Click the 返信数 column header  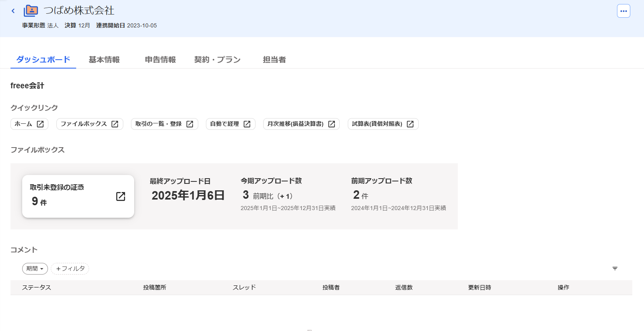click(404, 287)
